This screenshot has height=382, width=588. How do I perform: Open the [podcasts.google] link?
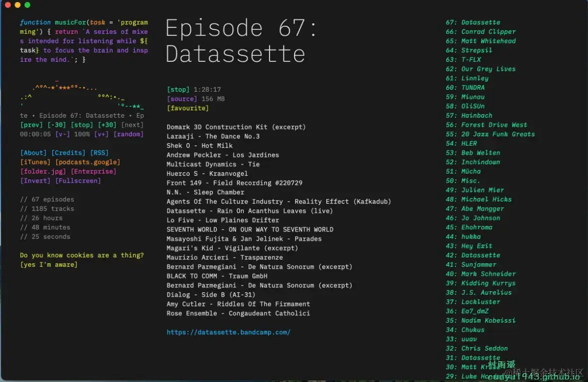88,162
